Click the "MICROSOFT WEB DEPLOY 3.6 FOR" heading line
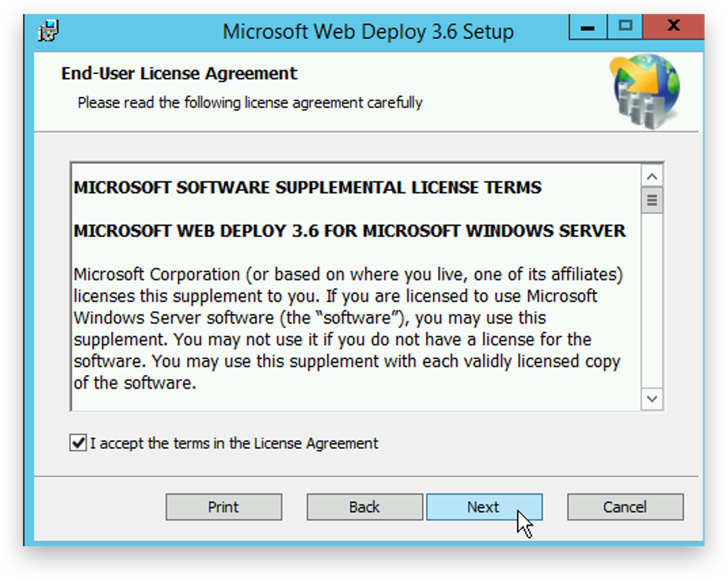 pyautogui.click(x=349, y=231)
